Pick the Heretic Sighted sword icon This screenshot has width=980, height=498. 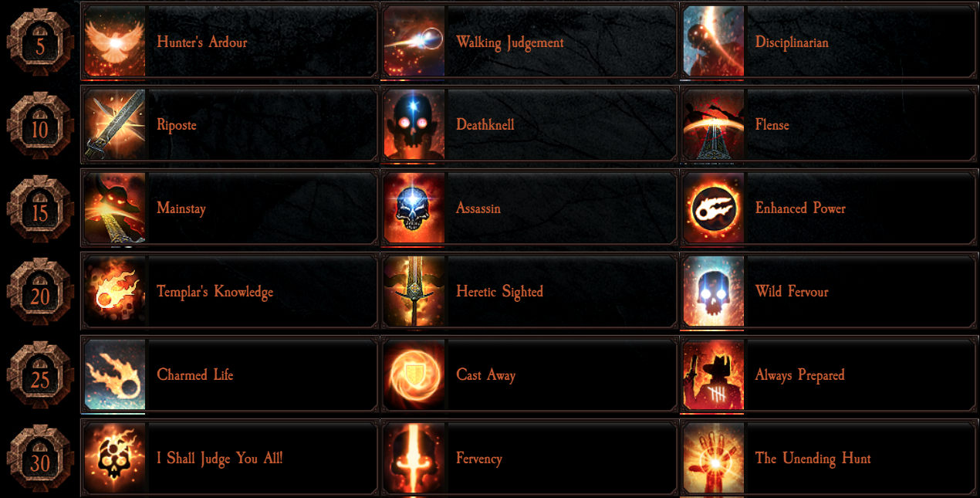(414, 292)
